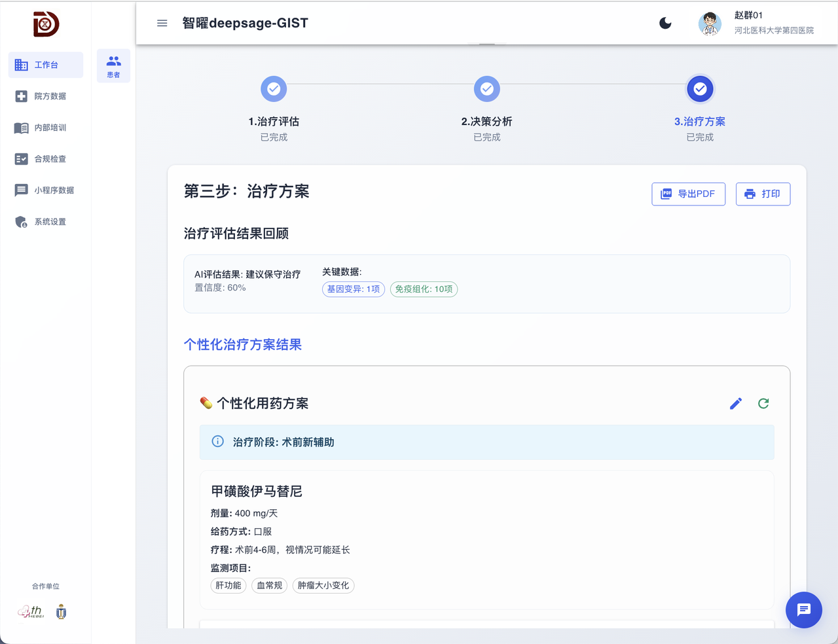Screen dimensions: 838x644
Task: Select the 院方数据 sidebar icon
Action: [x=45, y=96]
